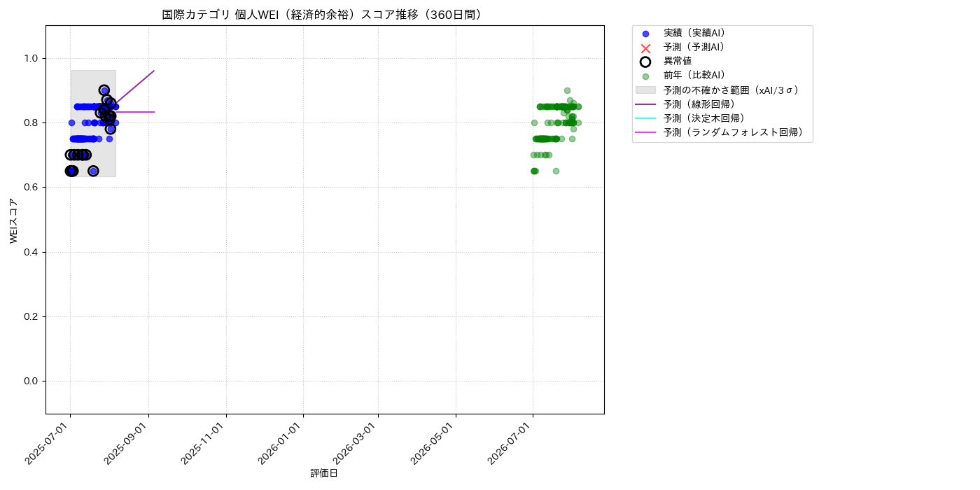Click the green 前年 legend marker
This screenshot has height=490, width=980.
(x=645, y=76)
